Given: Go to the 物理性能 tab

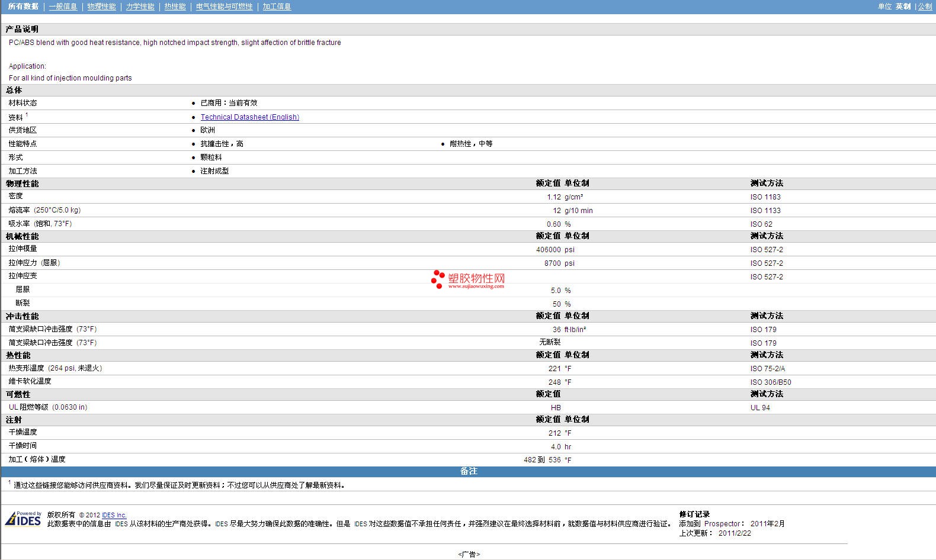Looking at the screenshot, I should click(x=101, y=7).
